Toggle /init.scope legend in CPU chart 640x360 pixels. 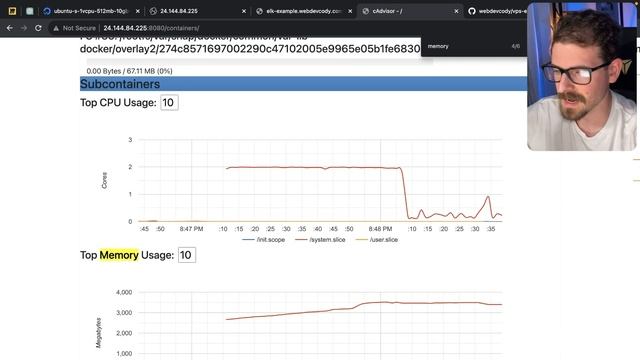coord(264,240)
